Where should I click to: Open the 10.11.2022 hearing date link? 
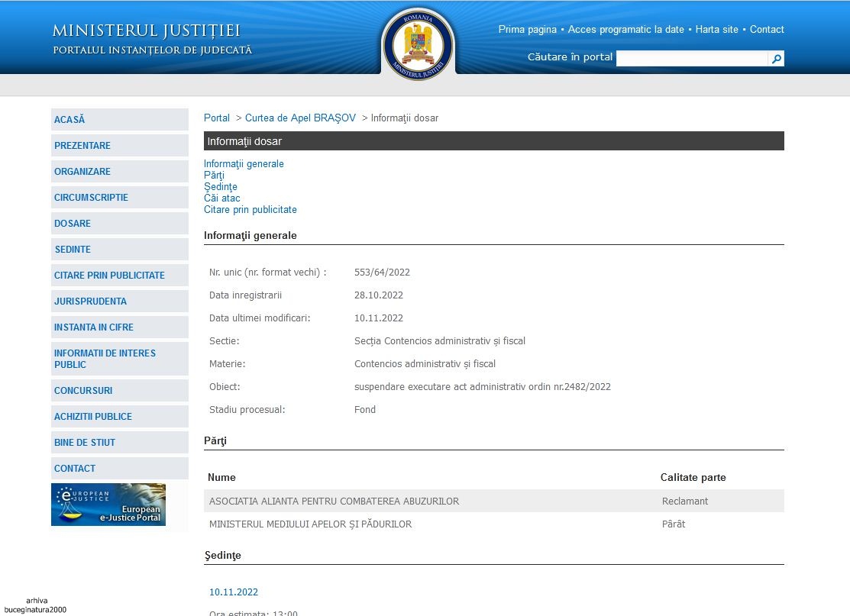234,592
